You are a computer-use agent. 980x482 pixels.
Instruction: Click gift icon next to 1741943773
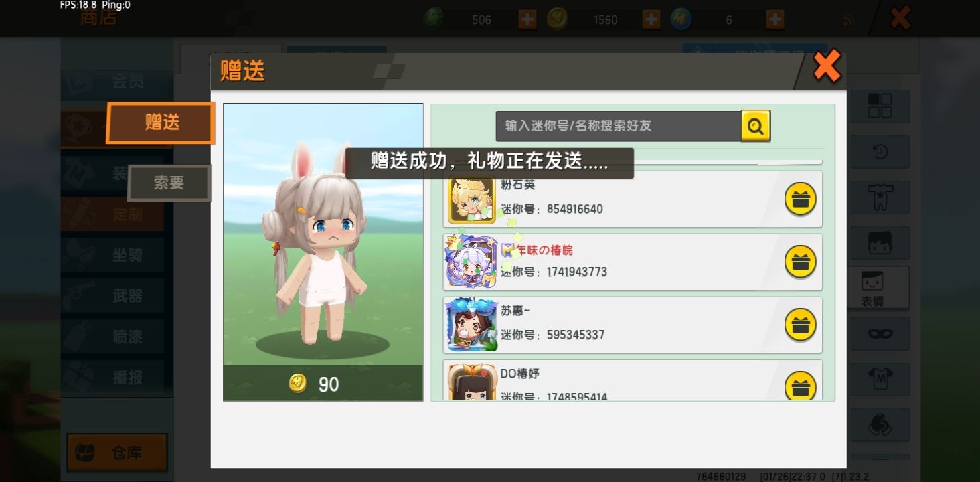[x=800, y=262]
